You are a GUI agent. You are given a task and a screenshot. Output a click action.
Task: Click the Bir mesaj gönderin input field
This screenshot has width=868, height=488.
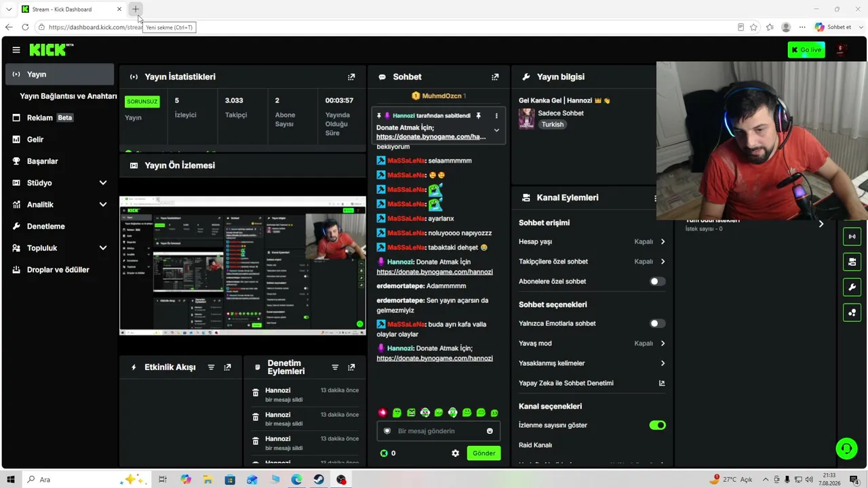(439, 431)
